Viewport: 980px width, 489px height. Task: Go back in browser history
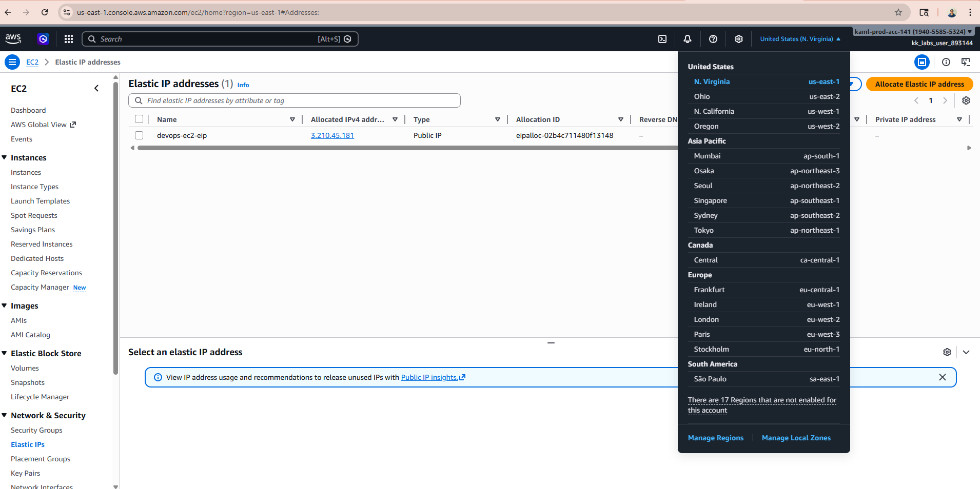8,12
